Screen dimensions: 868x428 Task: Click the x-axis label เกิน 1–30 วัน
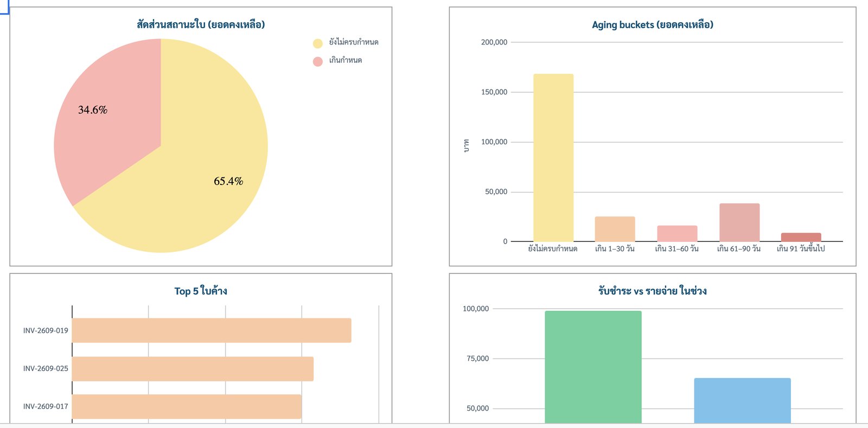pos(615,248)
